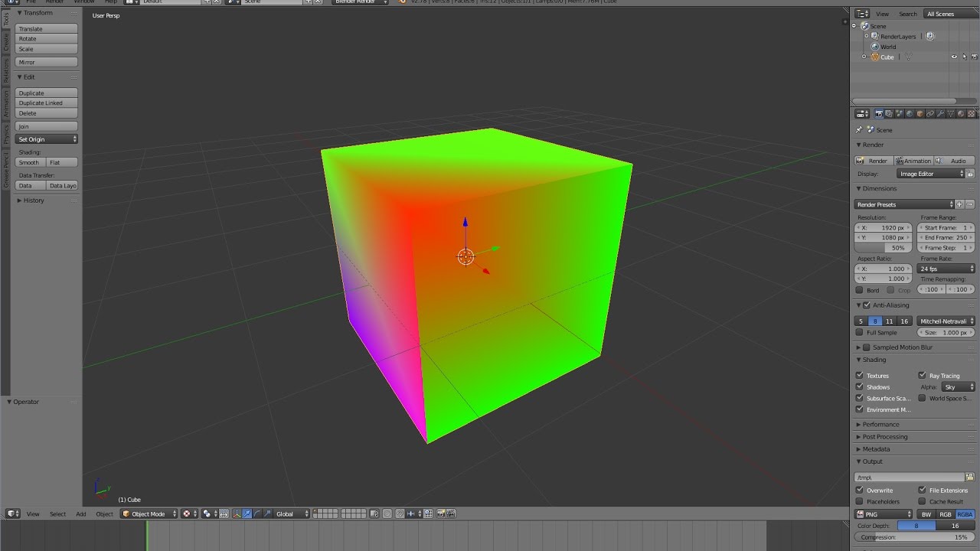The height and width of the screenshot is (551, 980).
Task: Enable the Full Sample checkbox
Action: tap(859, 332)
